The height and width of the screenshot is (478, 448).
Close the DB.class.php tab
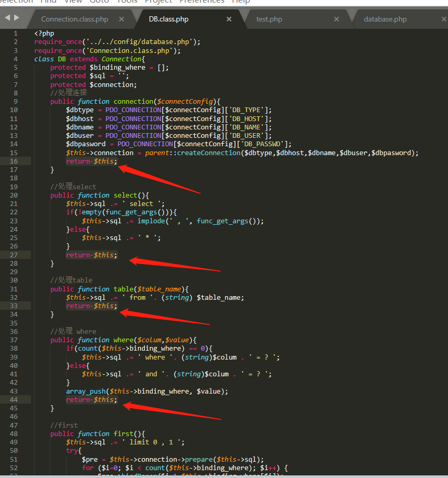[229, 19]
